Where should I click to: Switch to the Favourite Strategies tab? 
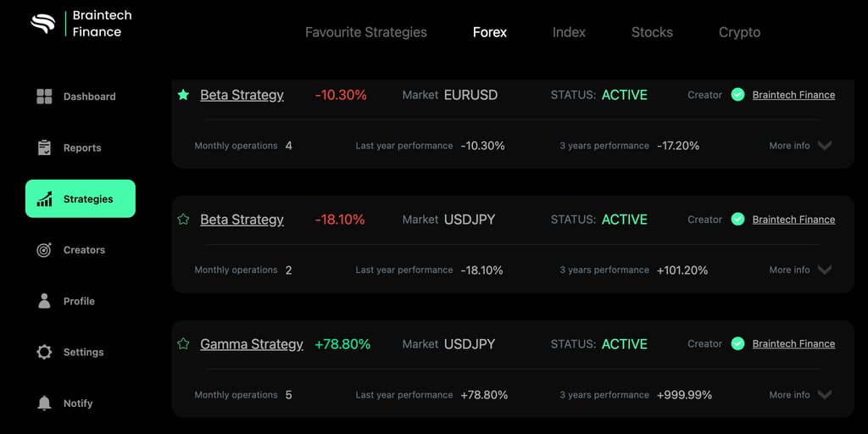366,32
